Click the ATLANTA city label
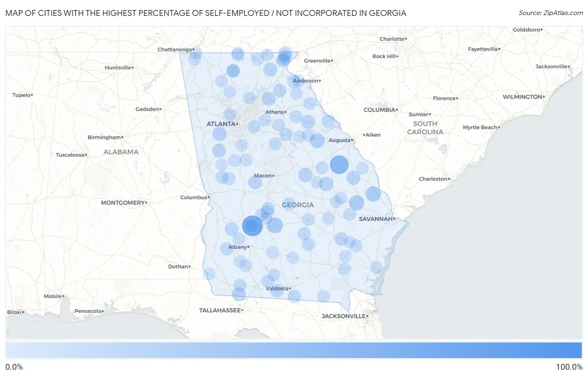This screenshot has width=588, height=376. point(221,124)
